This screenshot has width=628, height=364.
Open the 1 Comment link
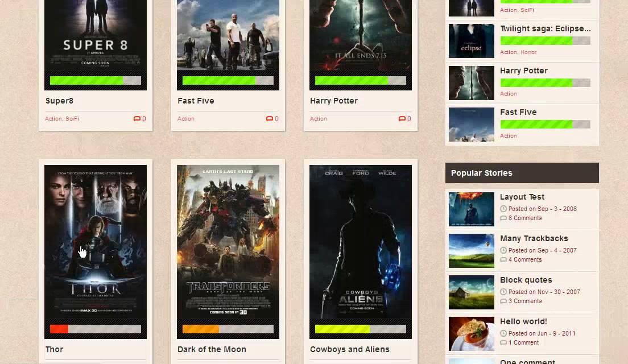(x=523, y=343)
